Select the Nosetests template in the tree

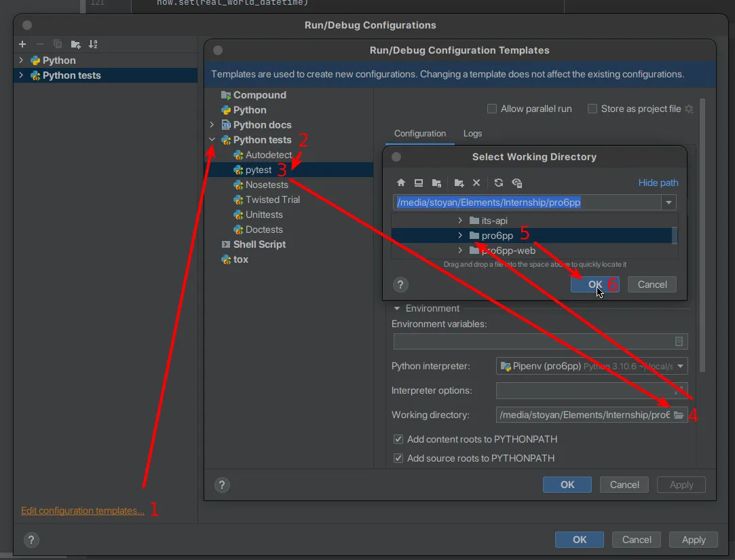click(267, 185)
